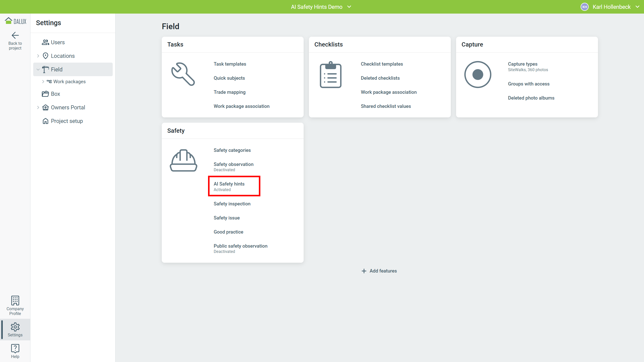Expand the Owners Portal node
This screenshot has height=362, width=644.
coord(38,107)
